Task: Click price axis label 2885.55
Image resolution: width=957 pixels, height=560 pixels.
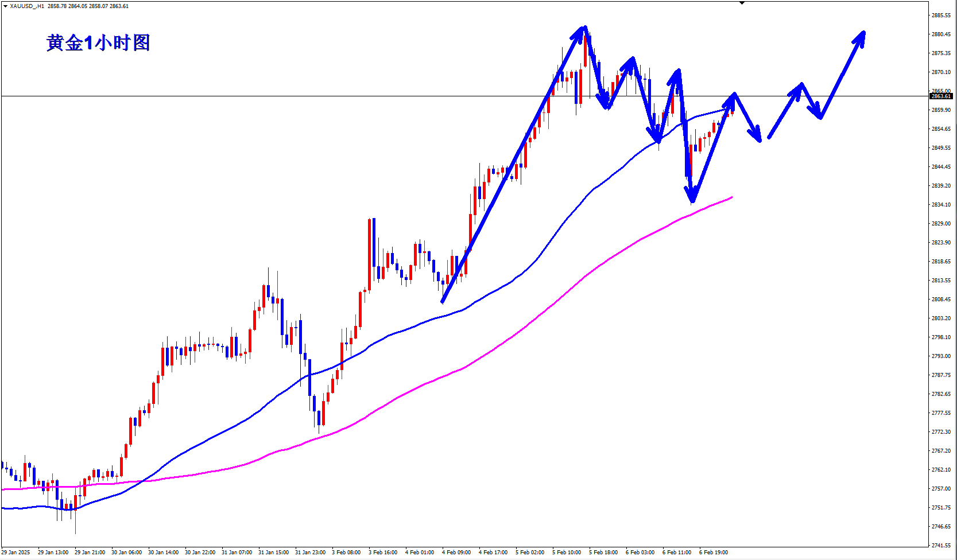Action: click(941, 15)
